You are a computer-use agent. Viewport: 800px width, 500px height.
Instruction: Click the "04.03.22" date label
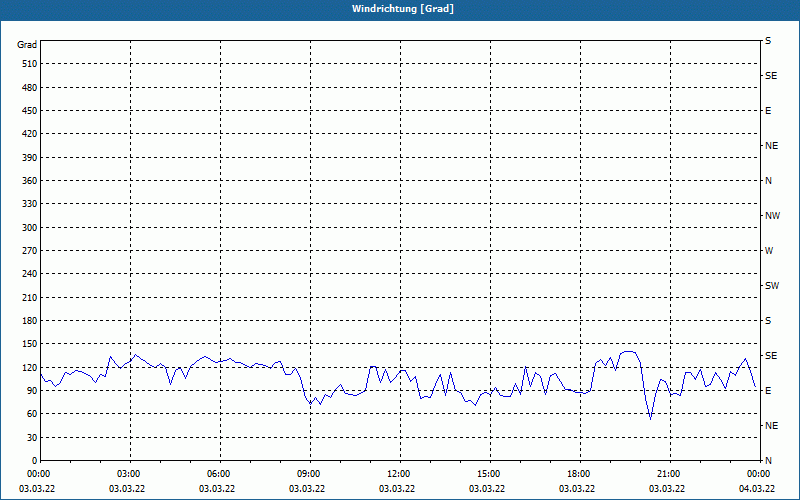[757, 489]
